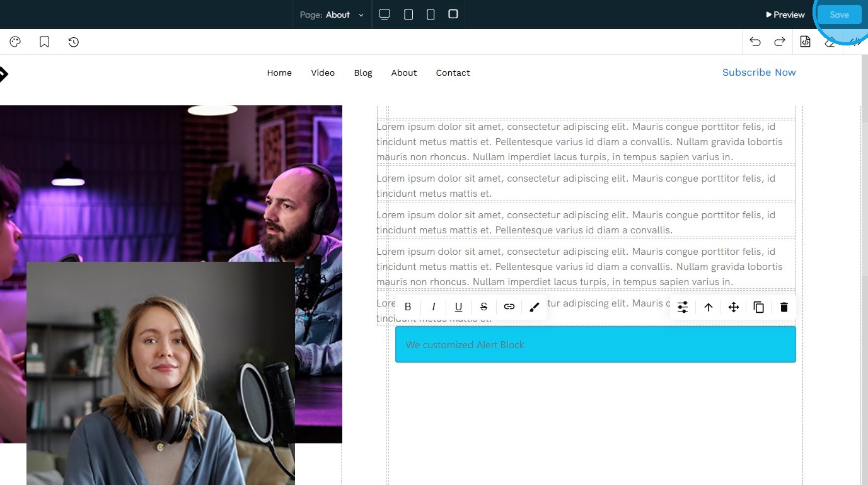Image resolution: width=868 pixels, height=485 pixels.
Task: Open the revision history clock icon
Action: pos(74,42)
